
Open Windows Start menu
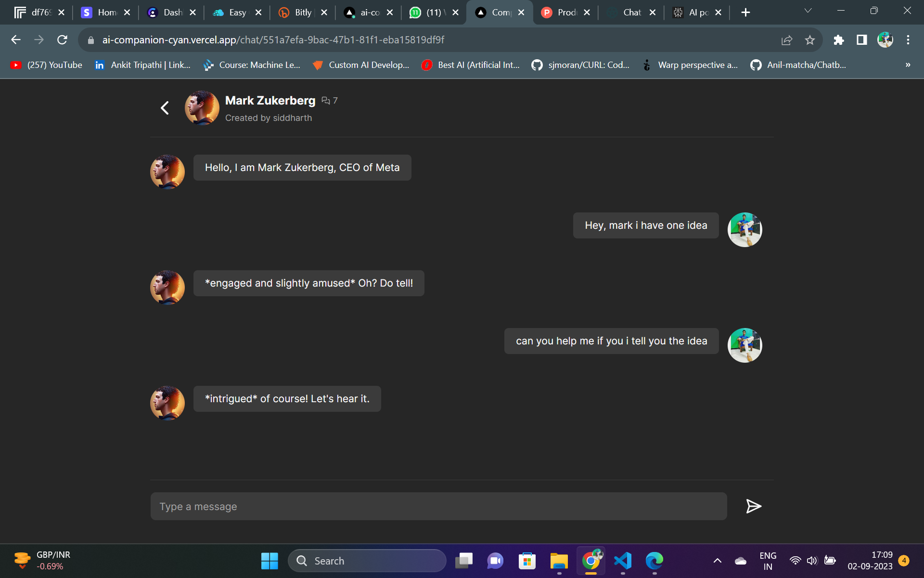269,561
